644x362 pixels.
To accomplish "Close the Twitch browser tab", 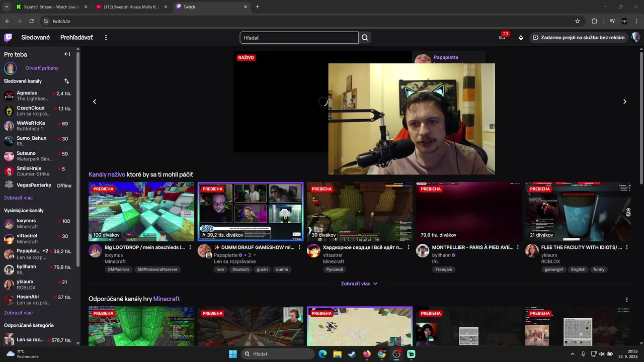I will click(x=246, y=7).
